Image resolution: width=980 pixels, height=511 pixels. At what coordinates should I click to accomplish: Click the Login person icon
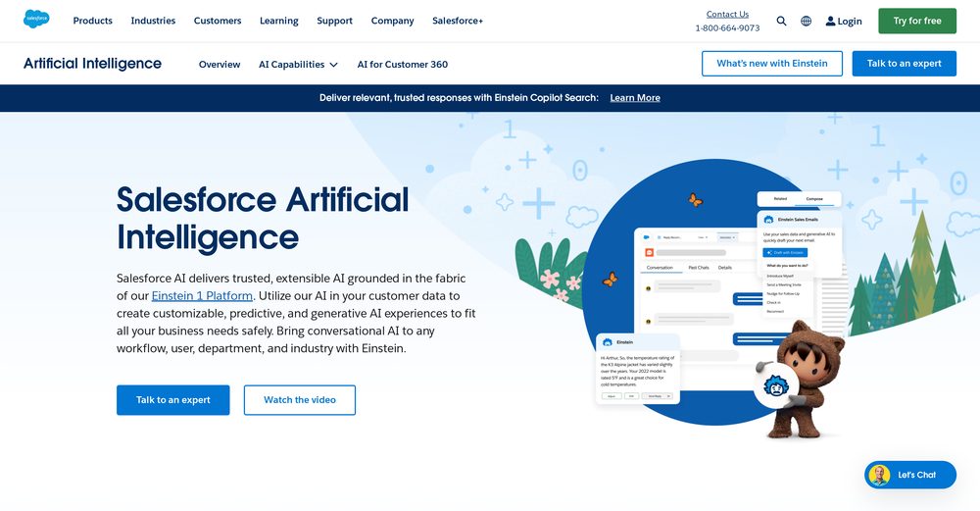coord(831,21)
